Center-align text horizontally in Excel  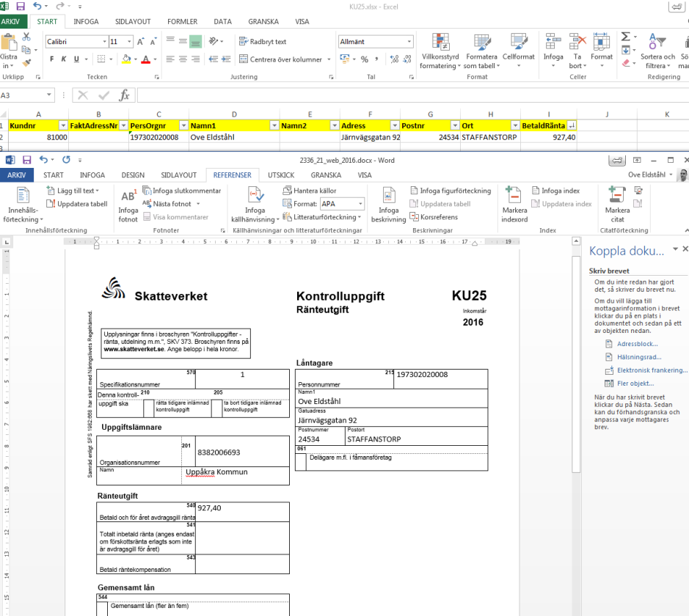[x=183, y=59]
